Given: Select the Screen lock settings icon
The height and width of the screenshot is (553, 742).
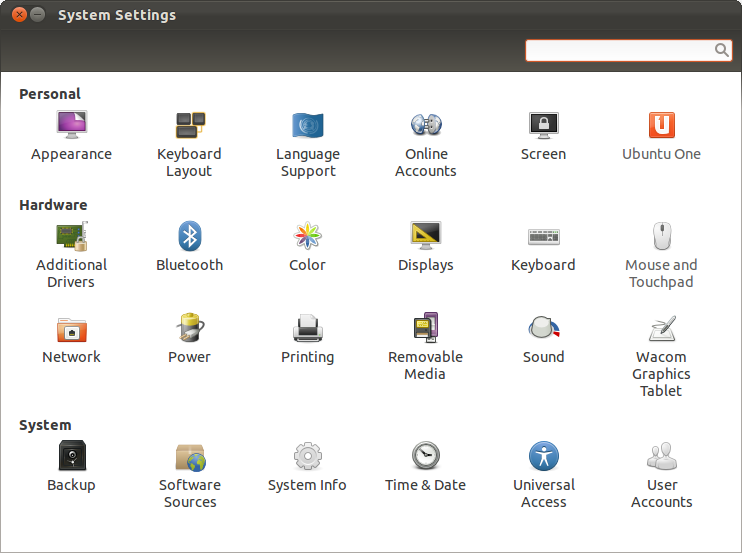Looking at the screenshot, I should (x=543, y=125).
